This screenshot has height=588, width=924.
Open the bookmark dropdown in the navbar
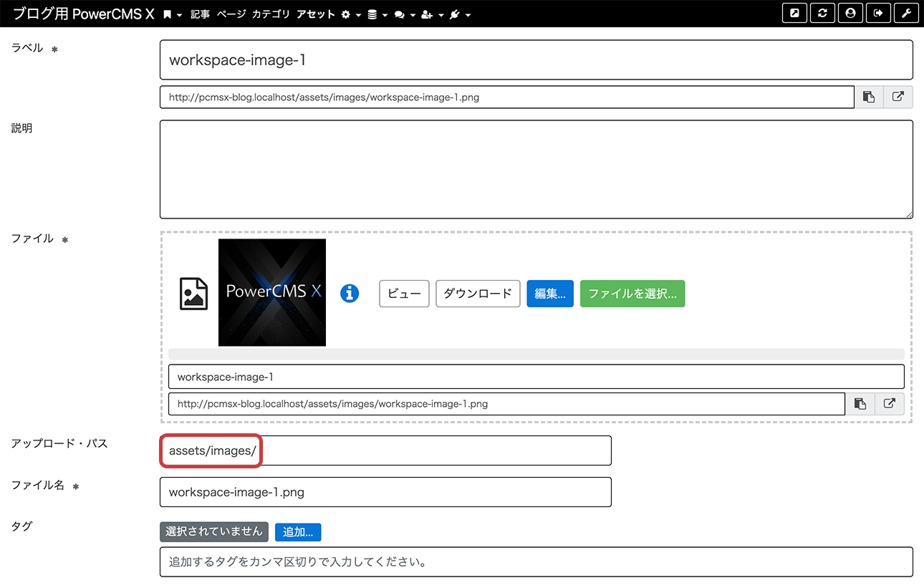[x=172, y=14]
